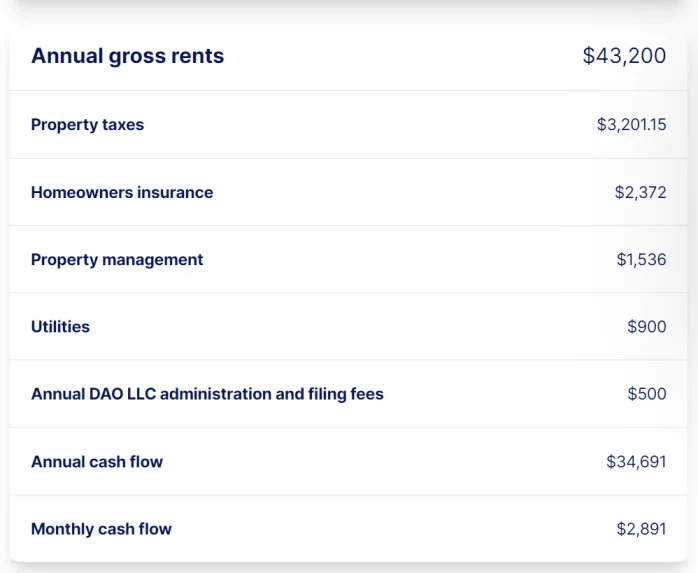Click the Homeowners insurance label
698x573 pixels.
click(122, 192)
